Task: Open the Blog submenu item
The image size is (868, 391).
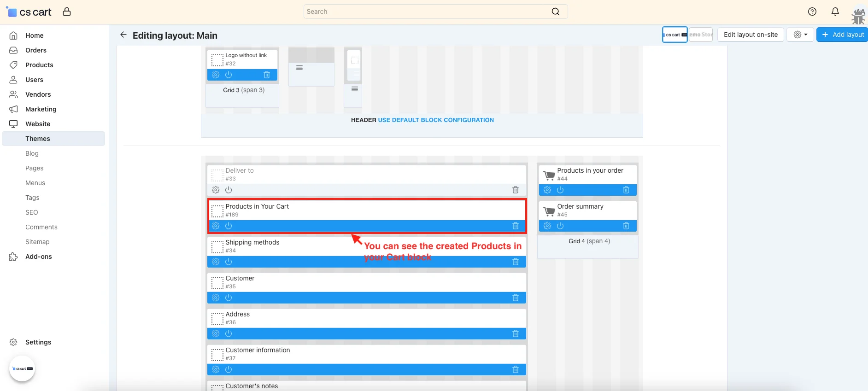Action: [x=32, y=153]
